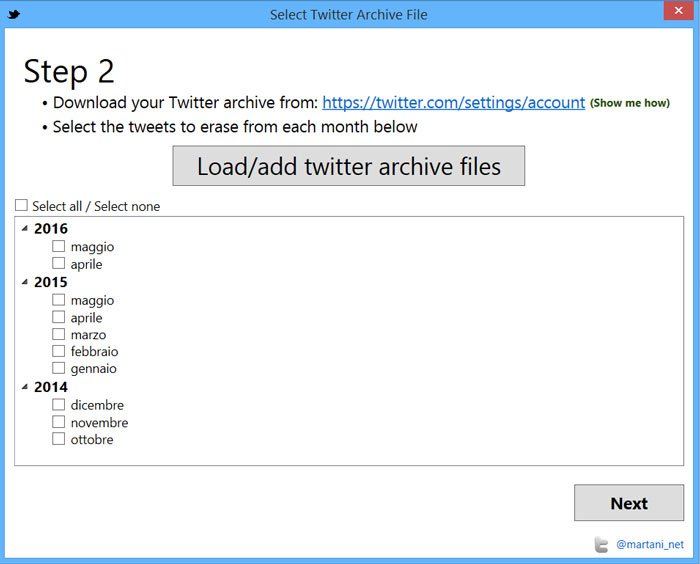Toggle the Select all / Select none checkbox

21,205
